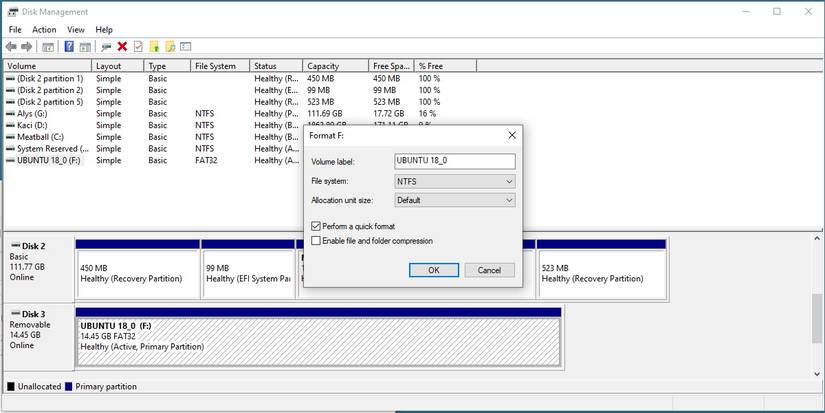The height and width of the screenshot is (413, 825).
Task: Click the Volume label input field
Action: point(455,161)
